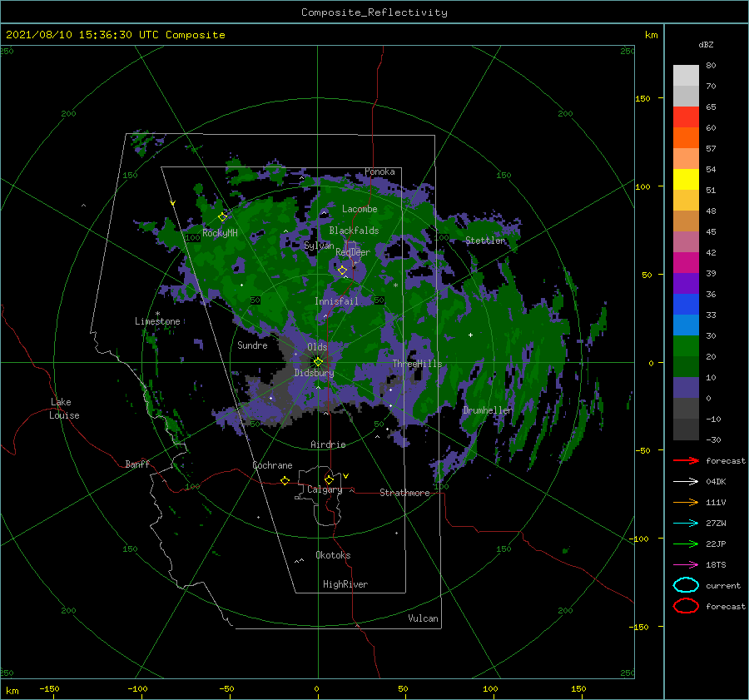Click the red forecast arrow in legend

pos(686,460)
